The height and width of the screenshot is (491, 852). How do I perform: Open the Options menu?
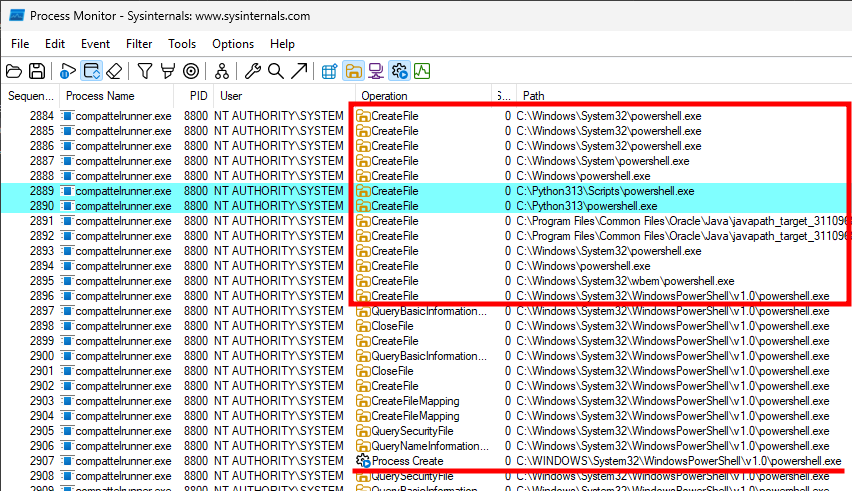pos(233,44)
